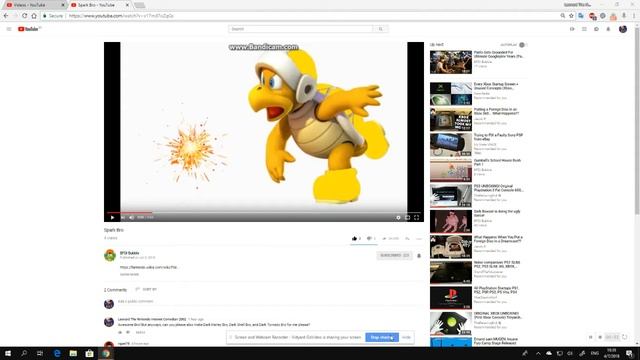This screenshot has width=640, height=360.
Task: Open the YouTube apps grid icon
Action: [x=584, y=29]
